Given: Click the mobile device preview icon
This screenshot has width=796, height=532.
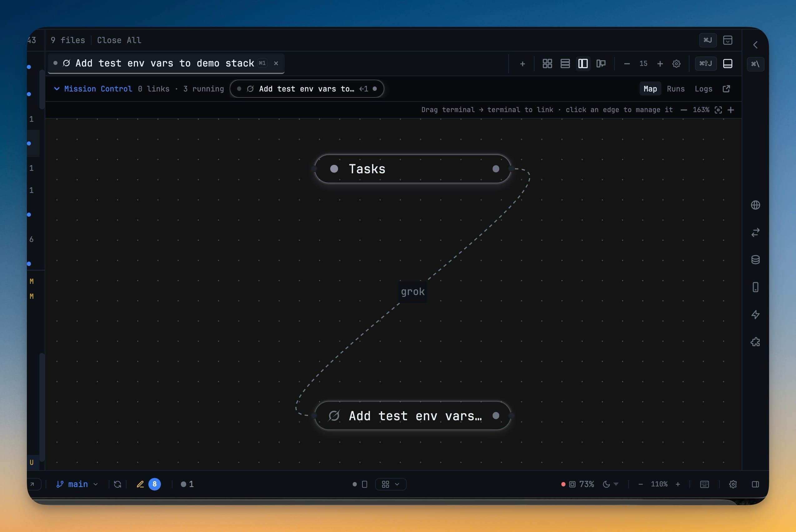Looking at the screenshot, I should click(755, 287).
